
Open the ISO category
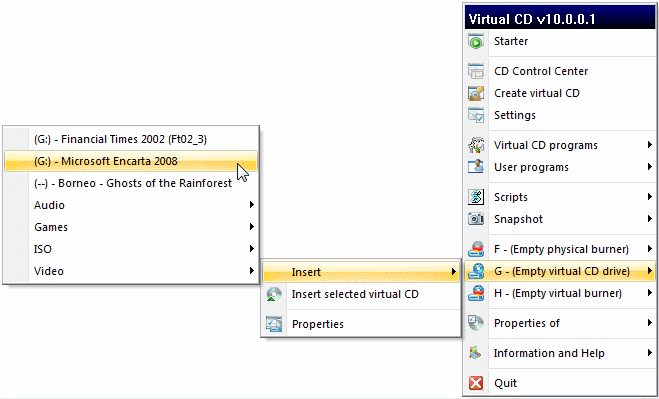tap(131, 249)
